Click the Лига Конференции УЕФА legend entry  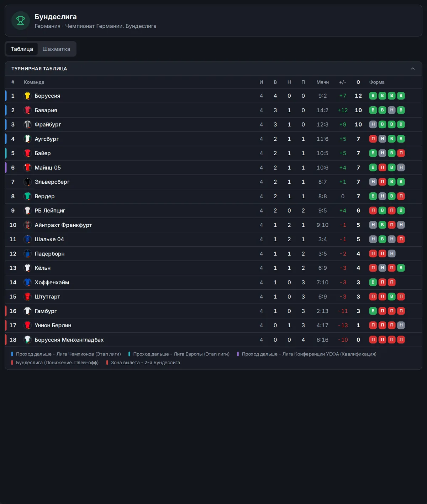pos(307,354)
